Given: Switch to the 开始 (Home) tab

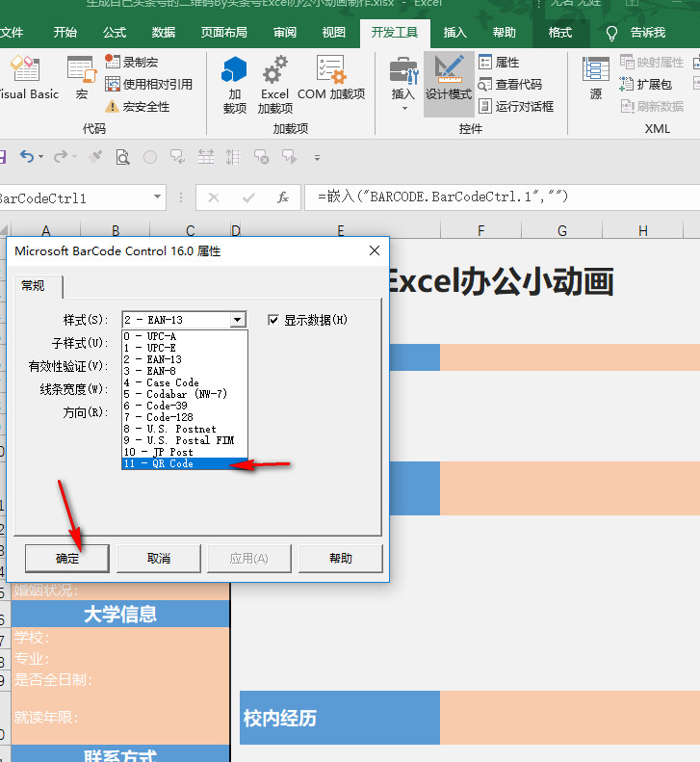Looking at the screenshot, I should (x=65, y=33).
